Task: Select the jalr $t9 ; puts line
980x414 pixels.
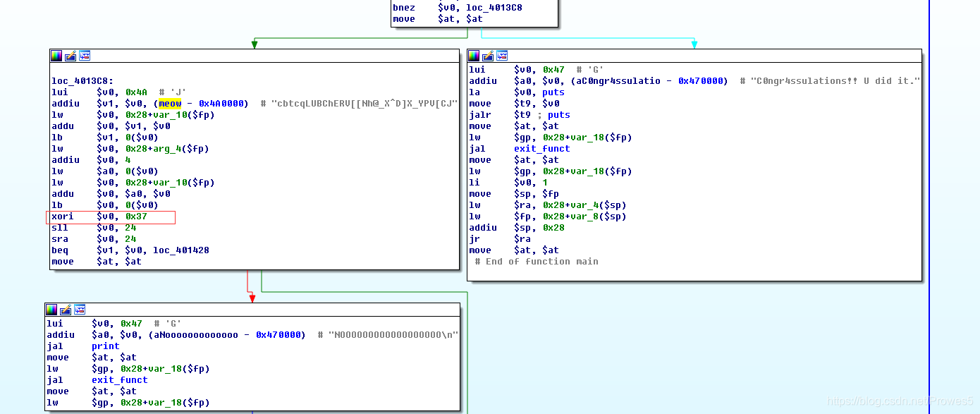Action: point(520,115)
